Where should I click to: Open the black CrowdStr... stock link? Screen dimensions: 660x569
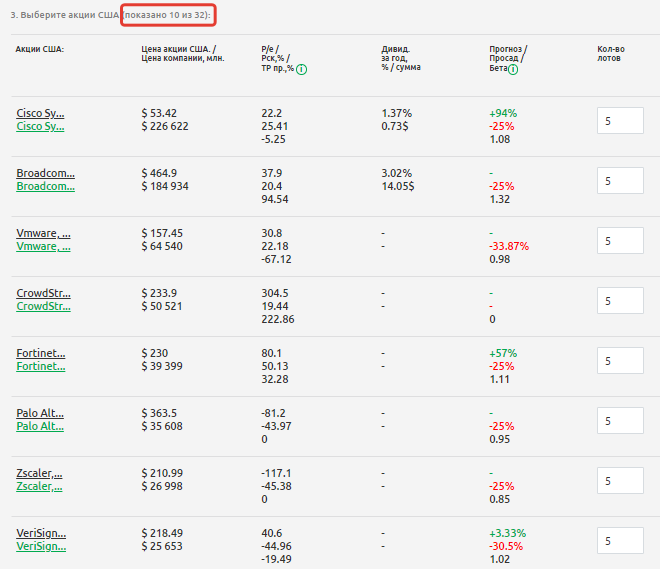pyautogui.click(x=43, y=293)
